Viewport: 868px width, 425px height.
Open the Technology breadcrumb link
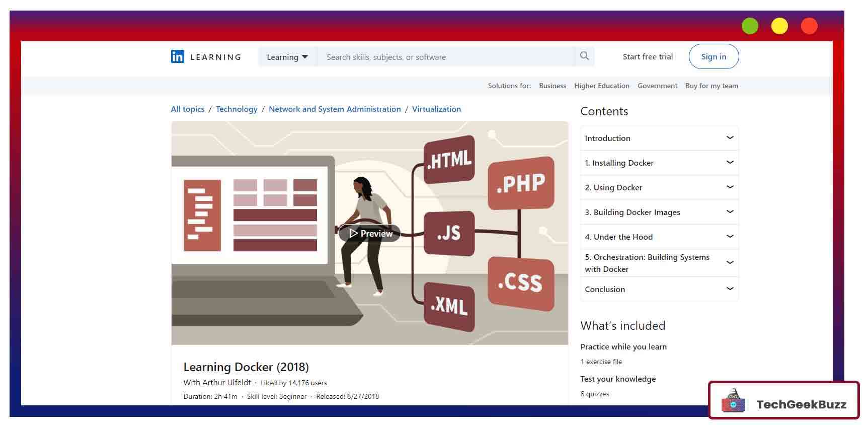click(236, 109)
